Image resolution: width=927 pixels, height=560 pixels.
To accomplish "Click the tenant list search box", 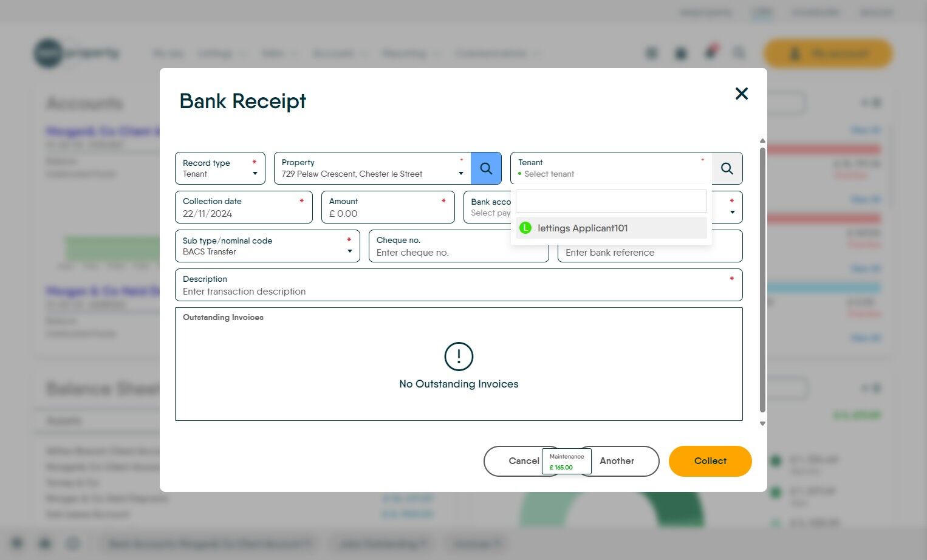I will [x=611, y=201].
